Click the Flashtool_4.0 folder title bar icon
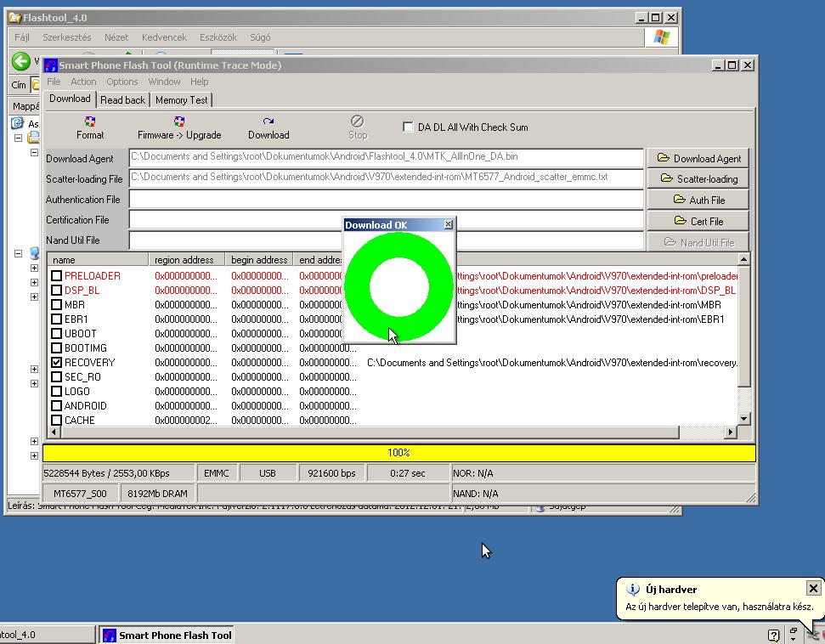The width and height of the screenshot is (825, 644). pos(14,18)
